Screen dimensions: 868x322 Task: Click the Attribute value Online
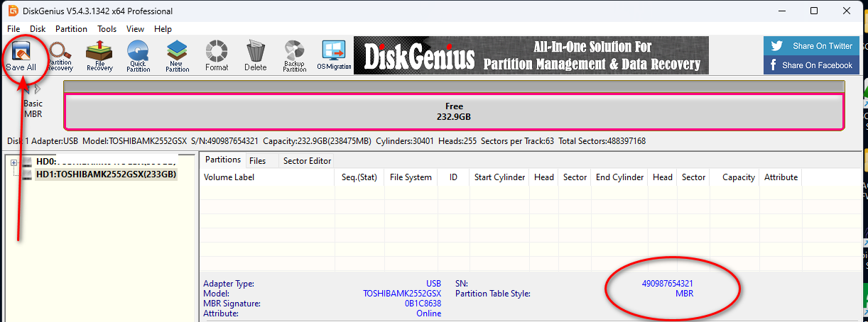click(x=428, y=313)
